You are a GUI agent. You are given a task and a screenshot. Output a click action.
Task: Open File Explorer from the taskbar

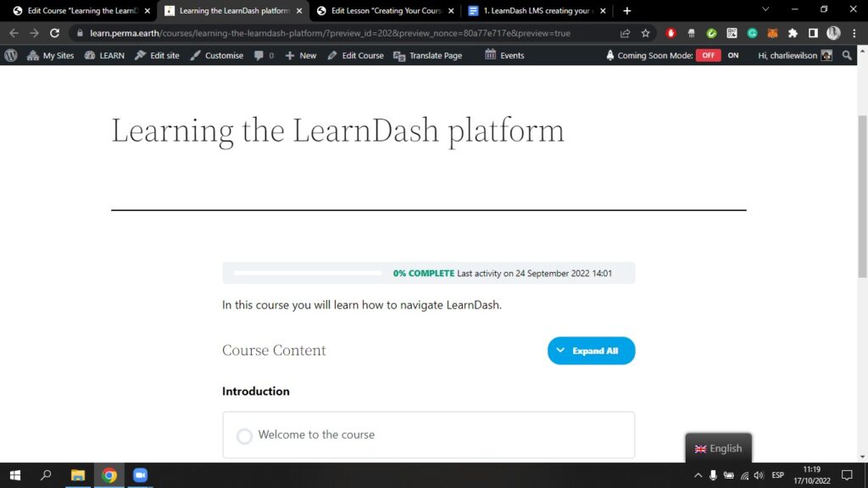(78, 475)
